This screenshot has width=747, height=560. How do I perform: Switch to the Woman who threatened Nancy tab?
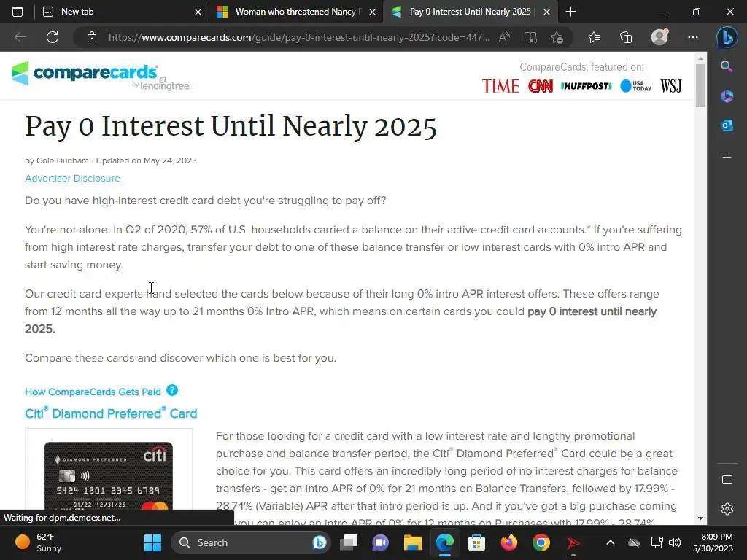pyautogui.click(x=295, y=12)
